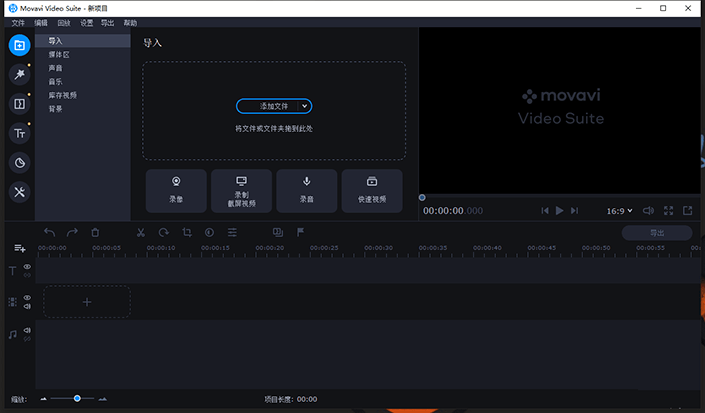Enter fullscreen preview mode
This screenshot has height=413, width=705.
pos(668,210)
